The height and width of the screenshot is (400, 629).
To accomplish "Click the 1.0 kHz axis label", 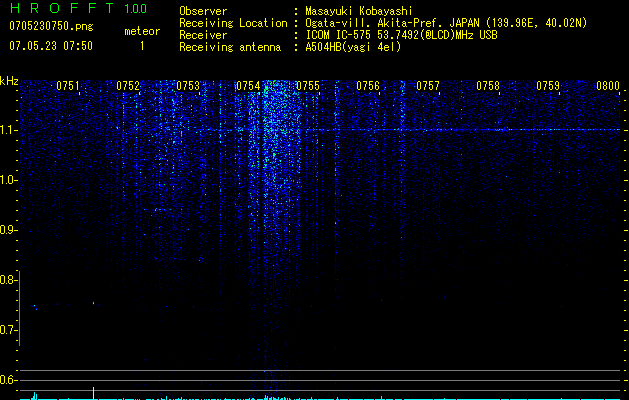I will [x=7, y=180].
